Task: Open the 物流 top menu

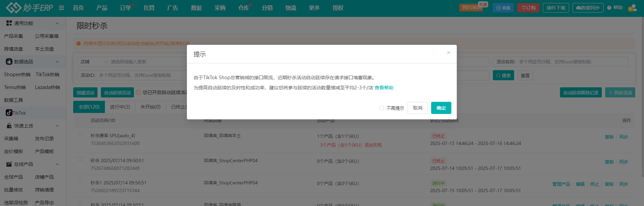Action: pos(291,8)
